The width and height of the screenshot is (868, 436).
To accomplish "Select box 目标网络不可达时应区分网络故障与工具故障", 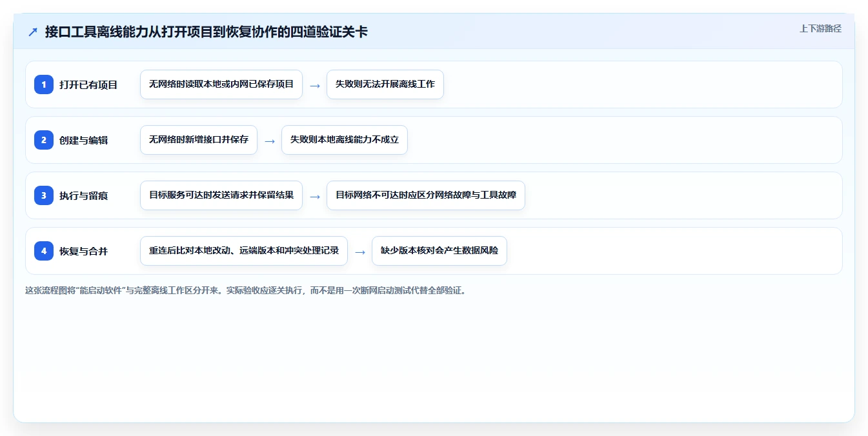I will [x=426, y=195].
